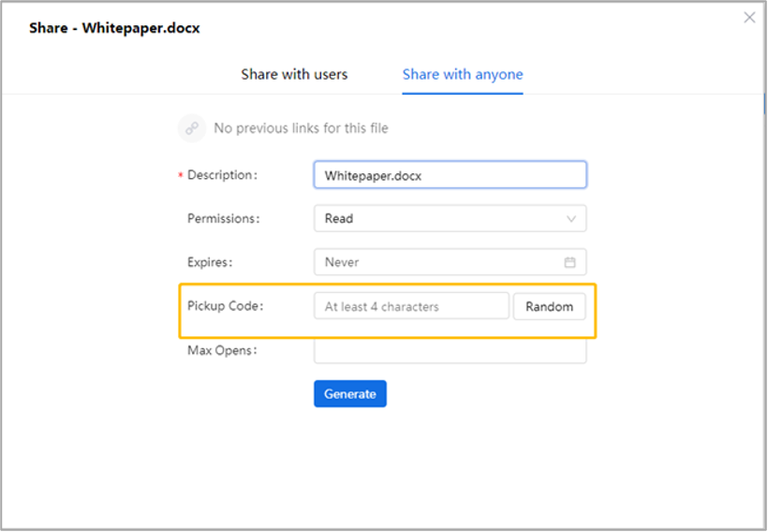This screenshot has width=768, height=532.
Task: Expand the Permissions chevron arrow
Action: click(x=571, y=219)
